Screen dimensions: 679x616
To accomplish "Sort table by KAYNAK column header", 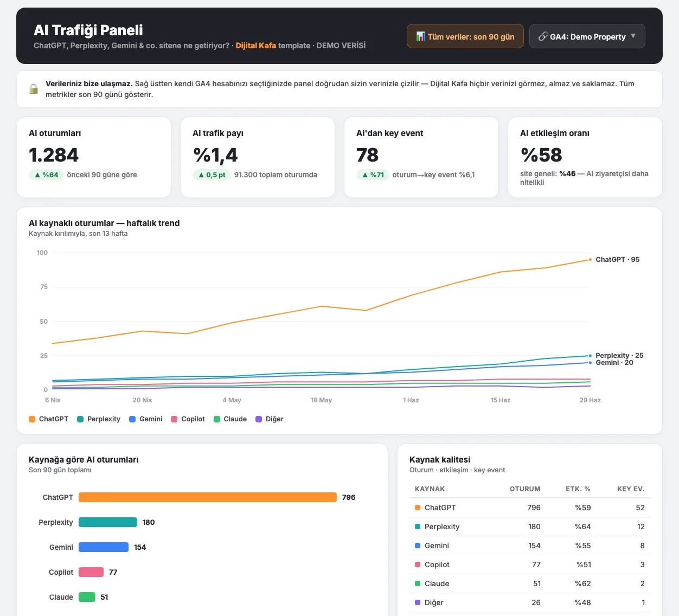I will coord(430,489).
